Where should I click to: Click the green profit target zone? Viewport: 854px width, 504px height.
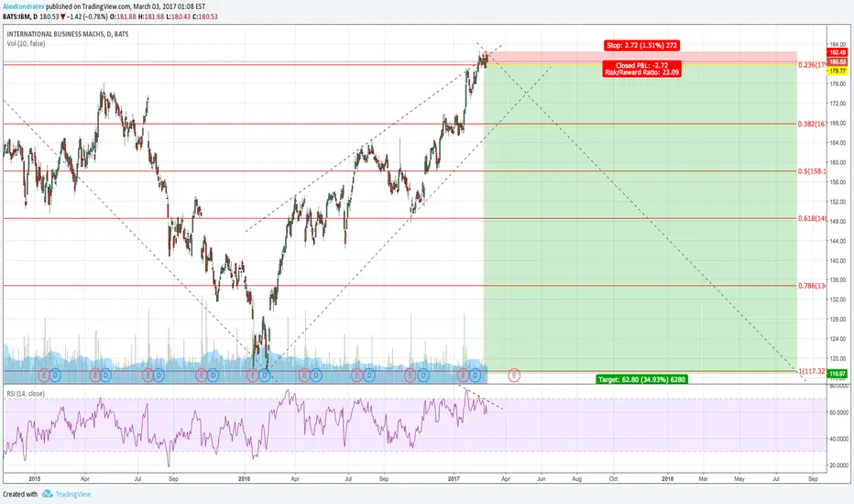click(640, 218)
